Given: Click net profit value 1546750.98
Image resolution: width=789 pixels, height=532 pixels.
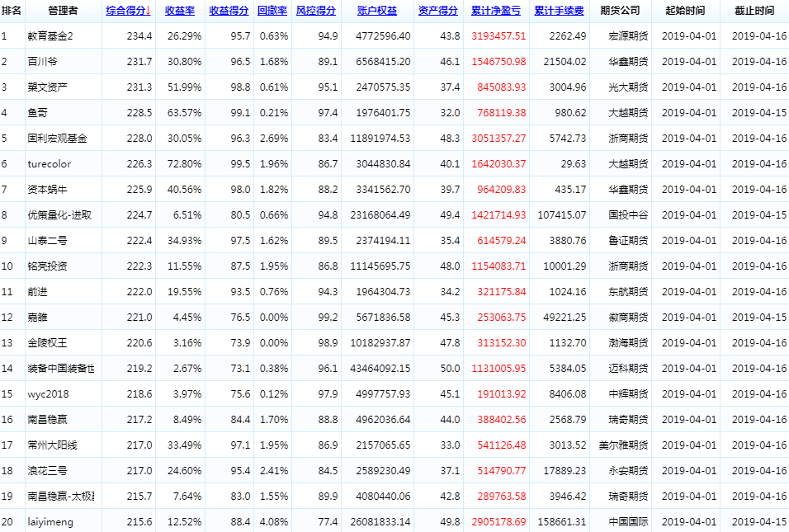Looking at the screenshot, I should point(498,62).
